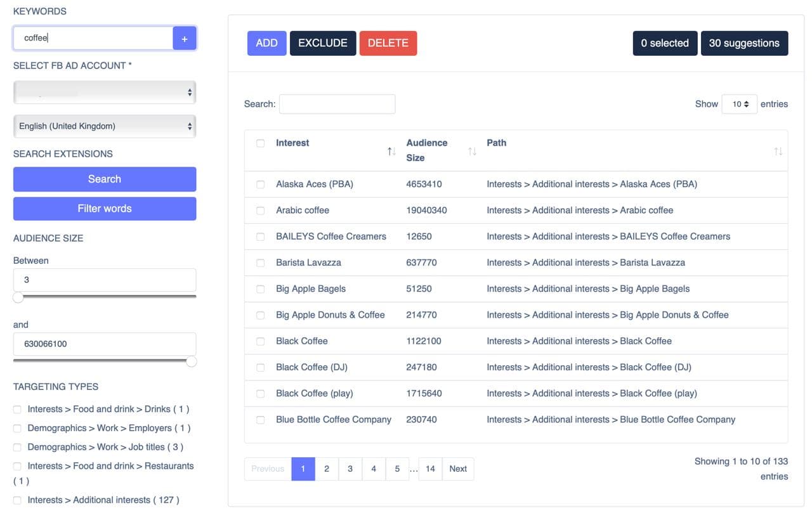Tick the select-all checkbox in table header
The width and height of the screenshot is (812, 513).
pos(260,143)
